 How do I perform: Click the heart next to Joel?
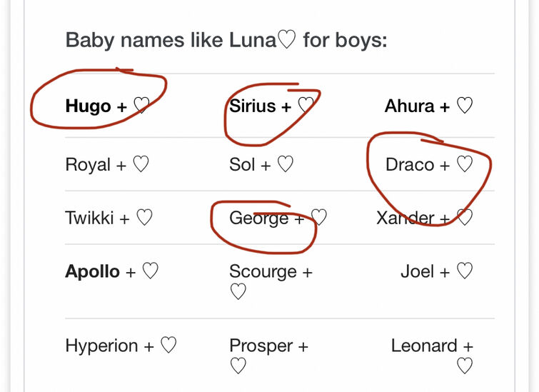tap(465, 271)
